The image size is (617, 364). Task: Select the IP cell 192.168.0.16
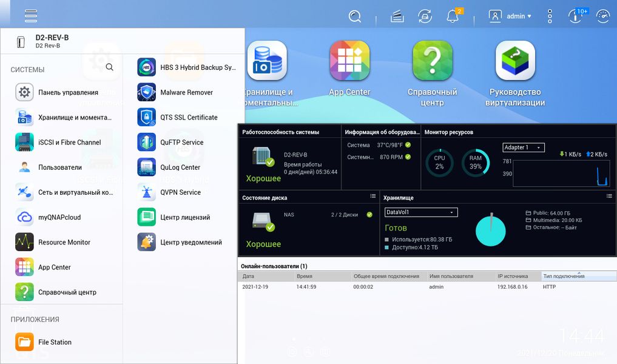(512, 287)
